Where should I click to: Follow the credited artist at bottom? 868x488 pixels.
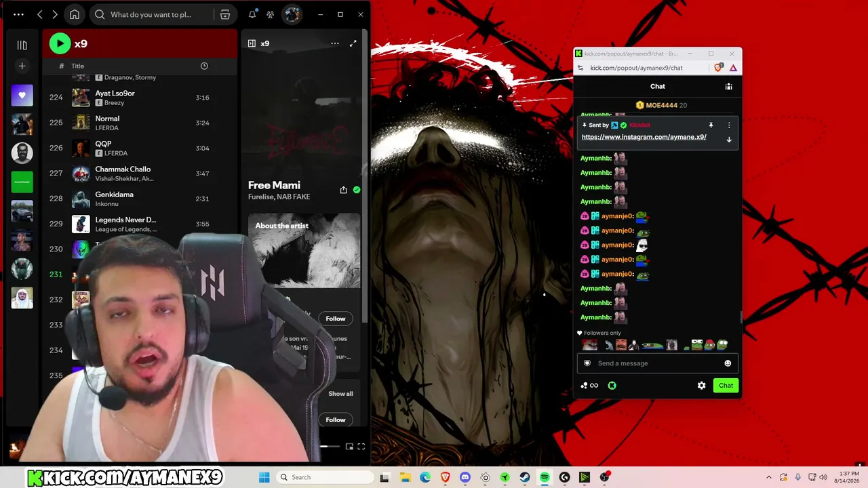pos(335,420)
